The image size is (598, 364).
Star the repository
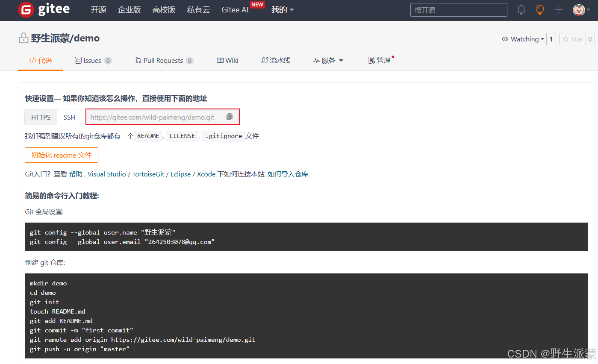(573, 39)
